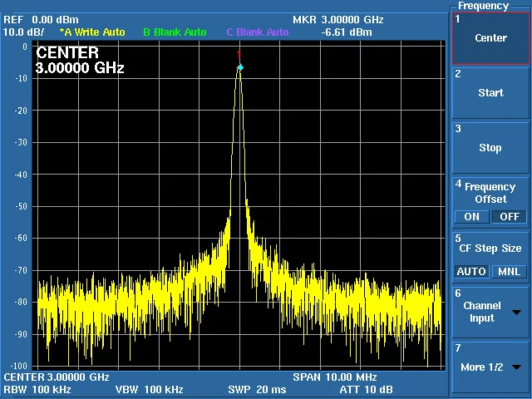Click the RBW 100 kHz readout
The height and width of the screenshot is (399, 532).
tap(37, 389)
